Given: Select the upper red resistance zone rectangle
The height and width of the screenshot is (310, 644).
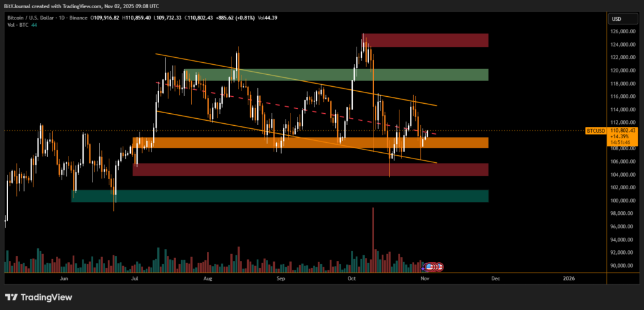Looking at the screenshot, I should click(x=426, y=40).
